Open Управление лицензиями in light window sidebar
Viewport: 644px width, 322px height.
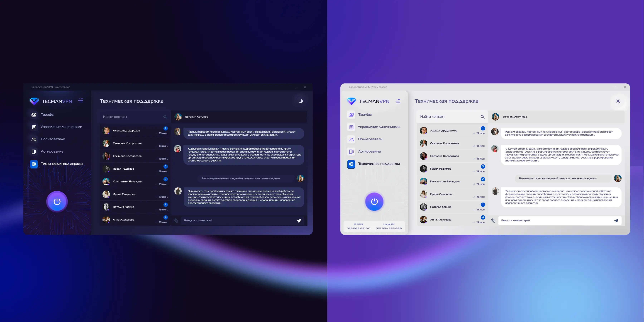379,127
